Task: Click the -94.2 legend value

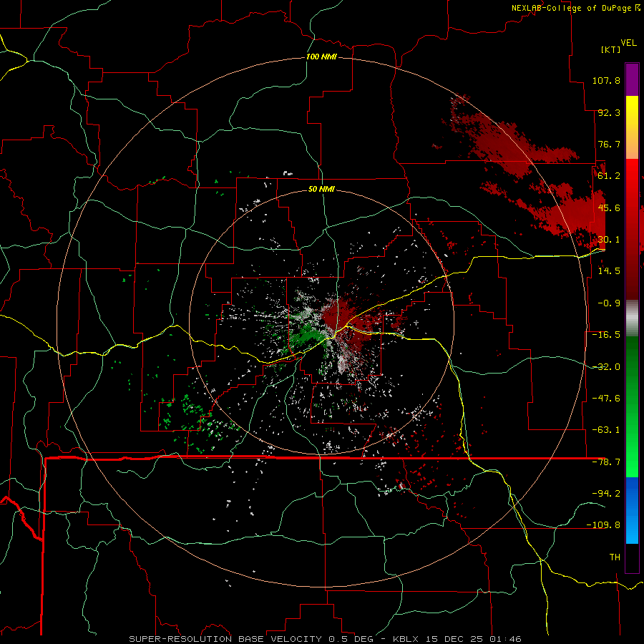Action: 606,493
